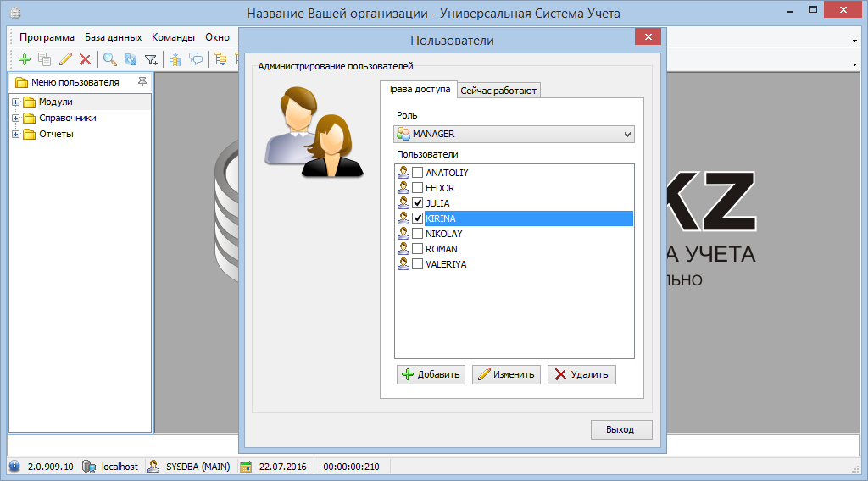
Task: Click the funnel filter toolbar icon
Action: 151,59
